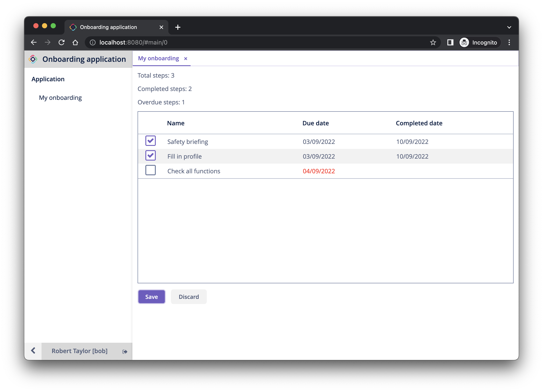Image resolution: width=543 pixels, height=392 pixels.
Task: Go to browser home icon
Action: [76, 42]
